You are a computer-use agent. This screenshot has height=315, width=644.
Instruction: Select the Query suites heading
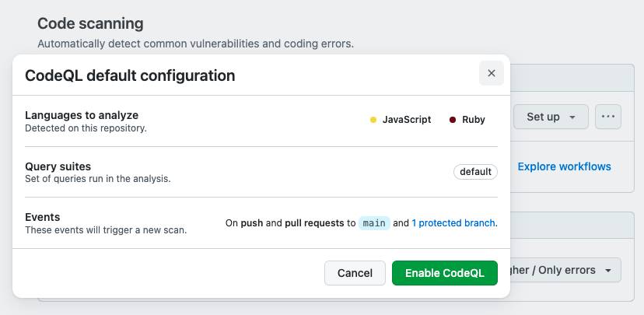pos(58,166)
